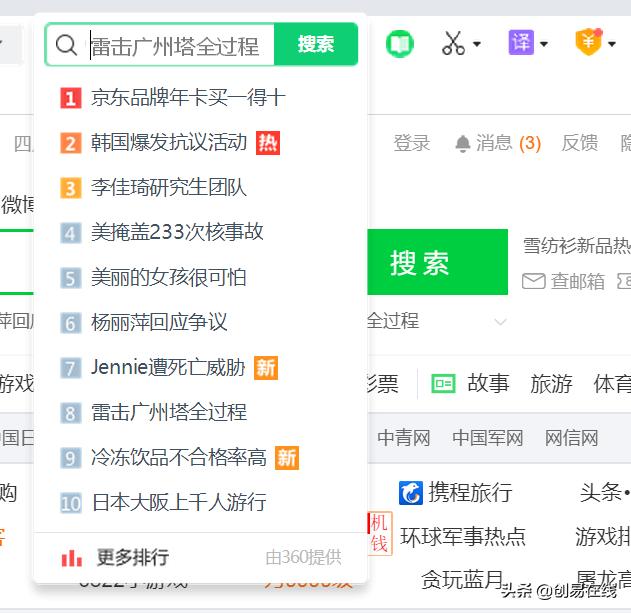Click the magnifier icon in search box
Screen dimensions: 631x613
pyautogui.click(x=66, y=44)
